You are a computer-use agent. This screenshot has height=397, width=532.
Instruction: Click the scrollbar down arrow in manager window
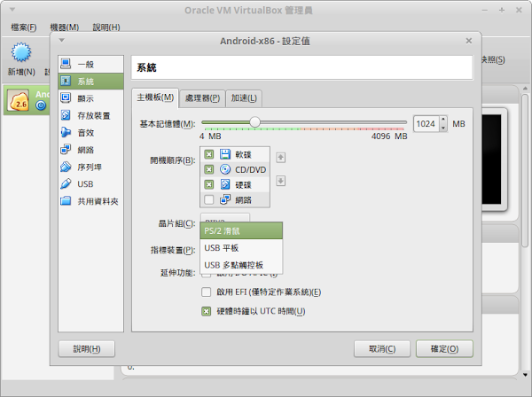tap(525, 375)
